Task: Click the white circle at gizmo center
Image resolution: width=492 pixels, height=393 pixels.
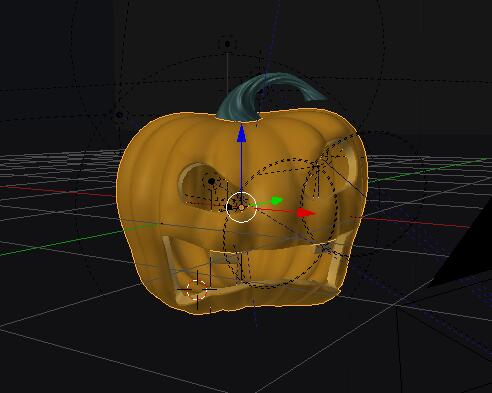Action: [241, 207]
